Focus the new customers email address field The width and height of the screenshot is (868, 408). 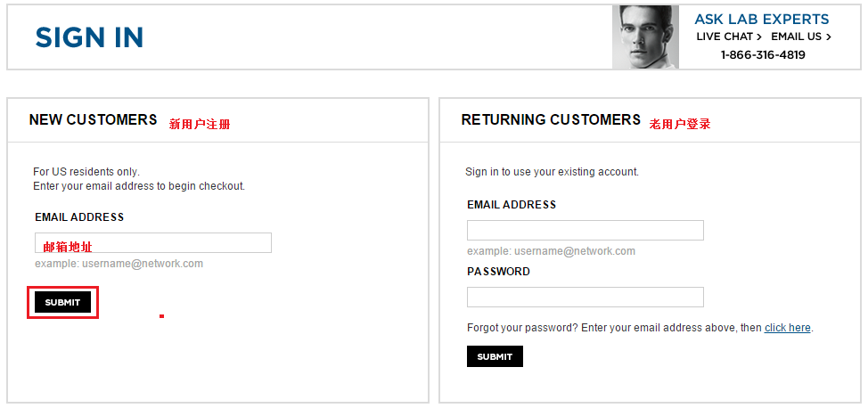tap(153, 242)
